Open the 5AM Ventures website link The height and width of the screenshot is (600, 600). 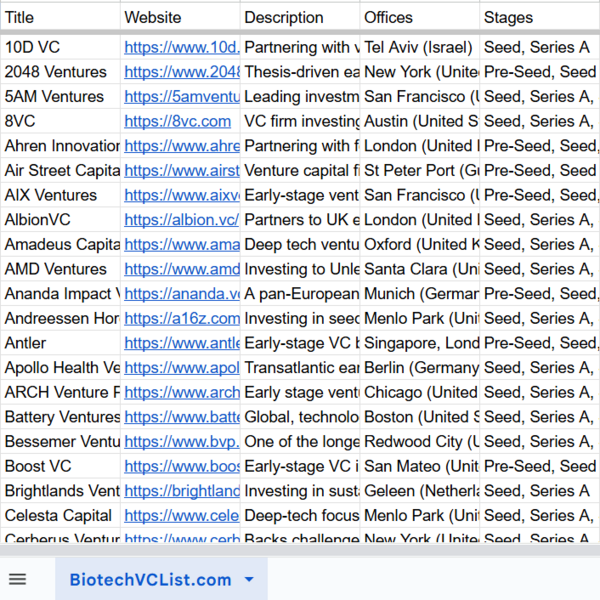click(x=182, y=96)
